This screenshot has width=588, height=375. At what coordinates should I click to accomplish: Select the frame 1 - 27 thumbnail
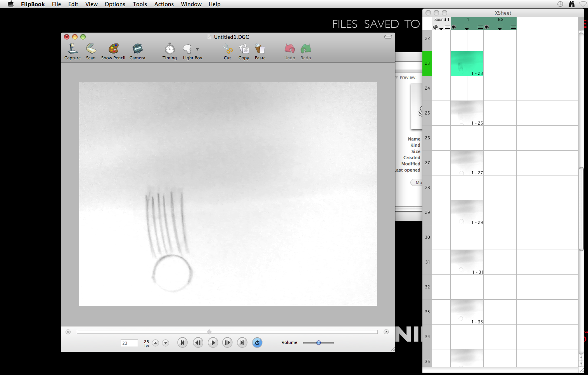pos(467,163)
